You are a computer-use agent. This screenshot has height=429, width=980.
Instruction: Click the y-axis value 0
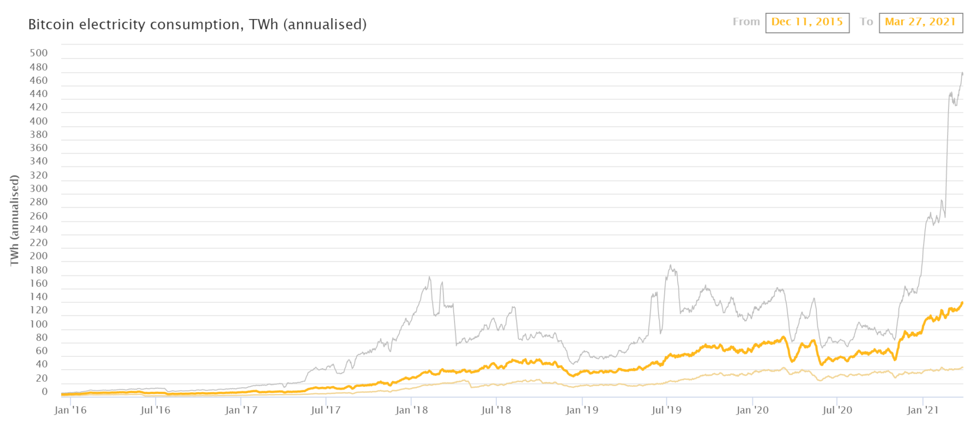tap(45, 391)
